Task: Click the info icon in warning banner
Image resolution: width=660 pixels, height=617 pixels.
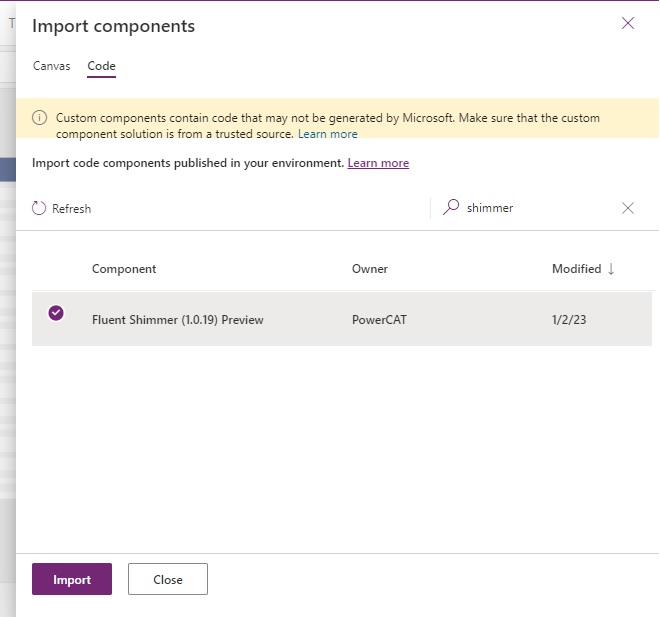Action: [x=40, y=118]
